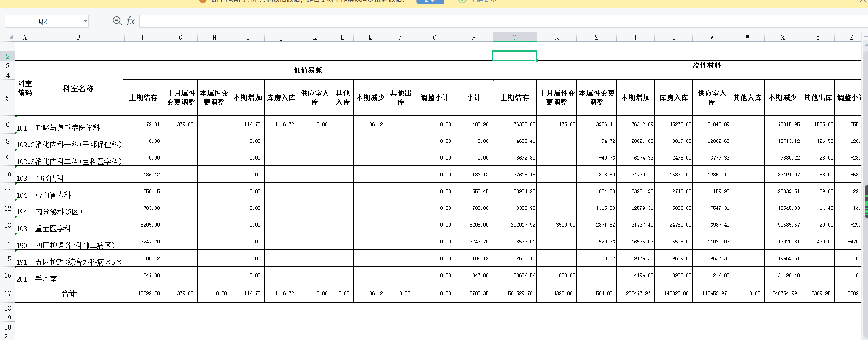
Task: Click the cell containing 179.31
Action: click(143, 124)
